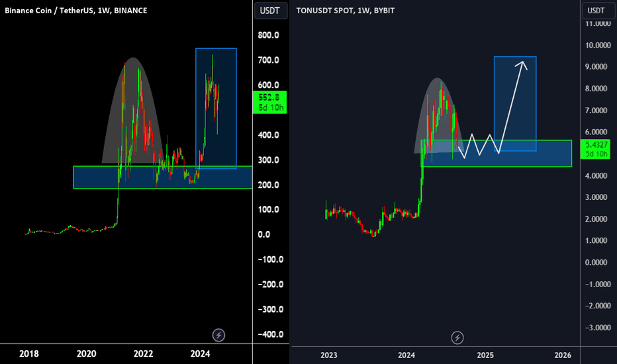The width and height of the screenshot is (617, 364).
Task: Click the 6.0000 price level on the TON axis
Action: [x=596, y=132]
